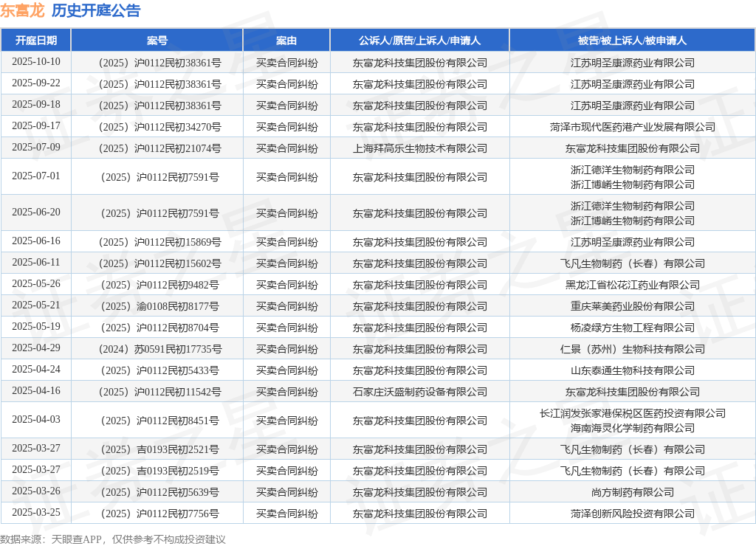Viewport: 756px width, 546px height.
Task: Click the date 2025-04-03
Action: (36, 419)
